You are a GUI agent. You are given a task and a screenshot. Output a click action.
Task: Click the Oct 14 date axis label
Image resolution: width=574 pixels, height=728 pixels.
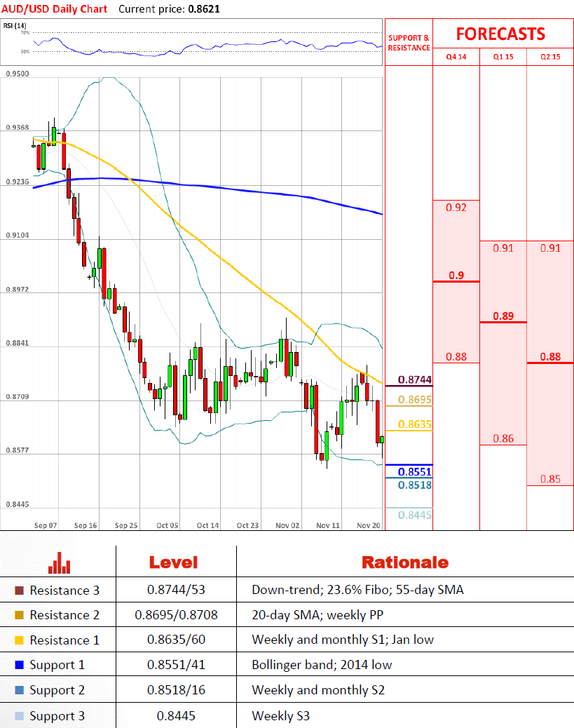[207, 525]
